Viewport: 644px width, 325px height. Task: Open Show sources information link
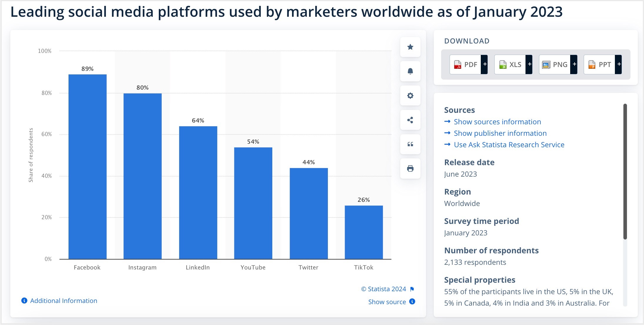tap(497, 122)
